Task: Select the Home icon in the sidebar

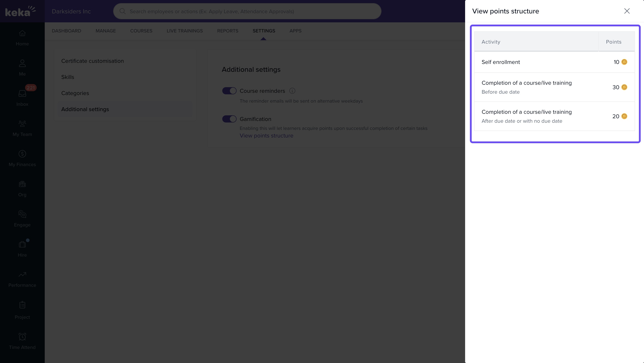Action: tap(22, 38)
